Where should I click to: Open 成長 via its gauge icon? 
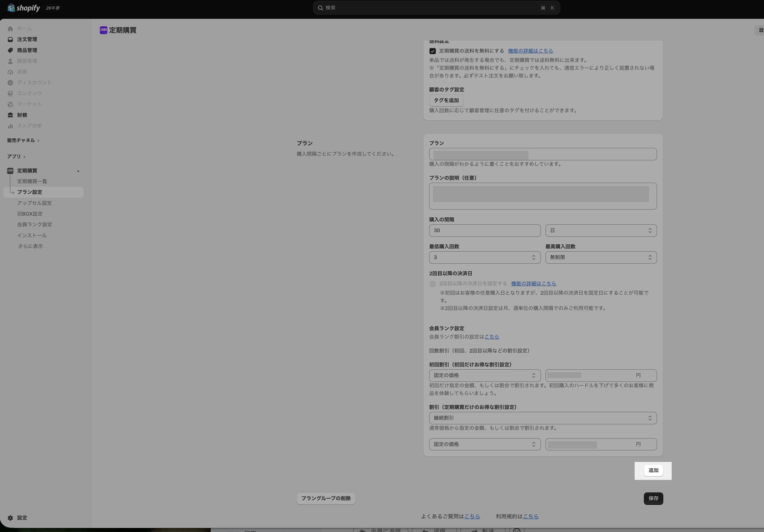[x=10, y=72]
